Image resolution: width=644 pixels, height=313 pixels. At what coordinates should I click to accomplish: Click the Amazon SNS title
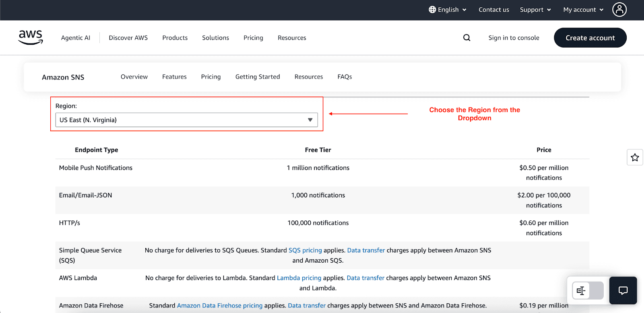click(63, 77)
